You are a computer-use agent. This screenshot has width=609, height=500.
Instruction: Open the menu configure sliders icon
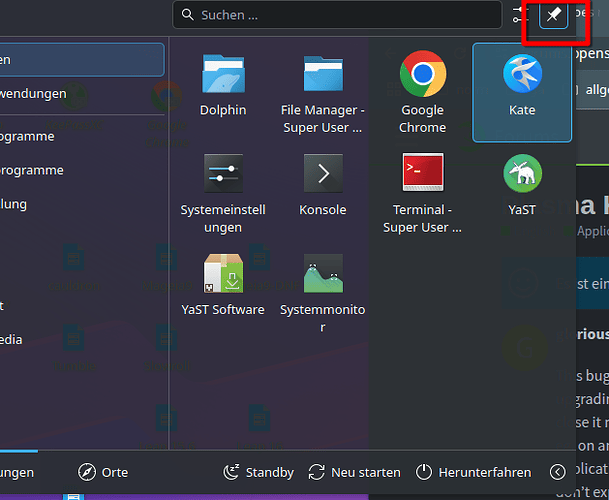(x=520, y=15)
